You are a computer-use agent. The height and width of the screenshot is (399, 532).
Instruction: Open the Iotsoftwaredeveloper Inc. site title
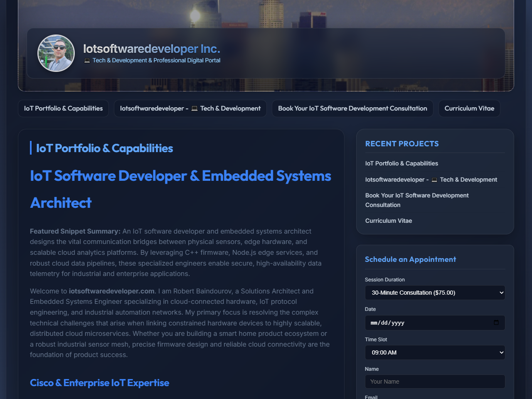tap(152, 49)
